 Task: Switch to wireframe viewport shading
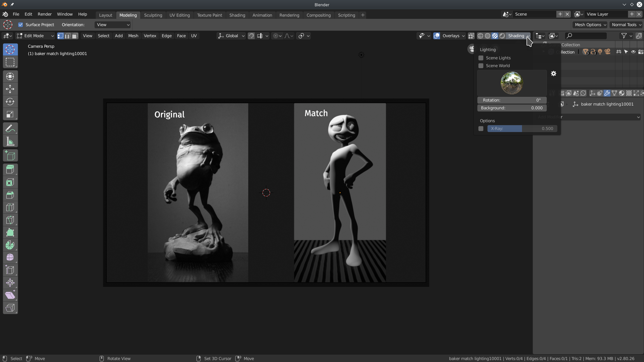point(480,36)
